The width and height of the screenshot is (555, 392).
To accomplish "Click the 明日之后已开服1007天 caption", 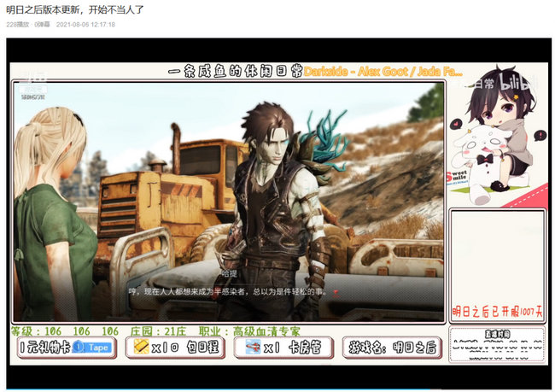I will [497, 311].
